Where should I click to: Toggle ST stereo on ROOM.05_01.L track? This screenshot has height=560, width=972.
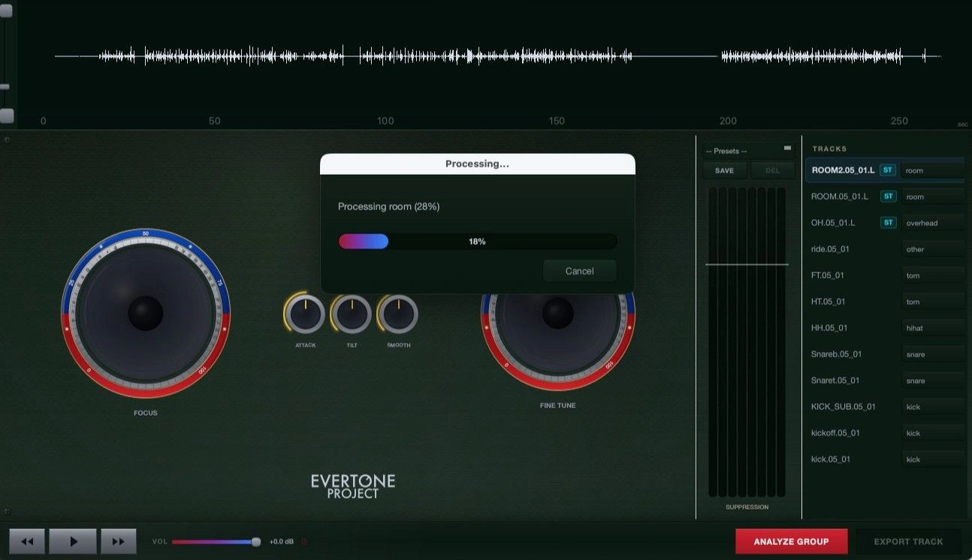pos(888,197)
